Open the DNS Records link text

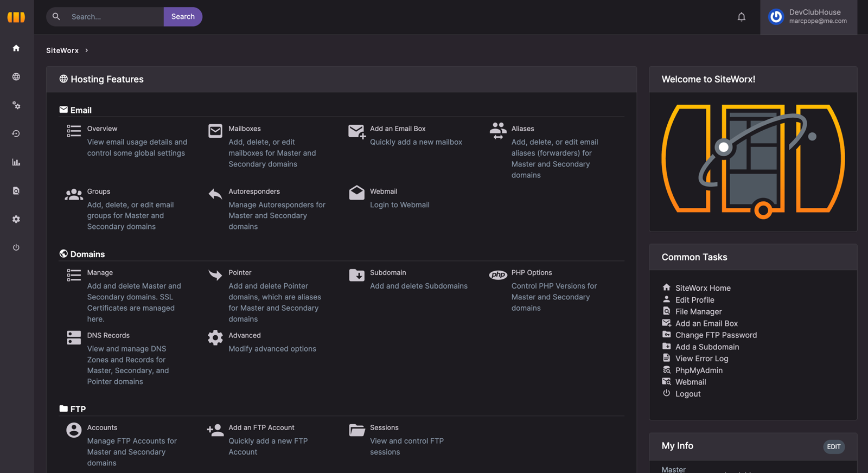pos(108,336)
